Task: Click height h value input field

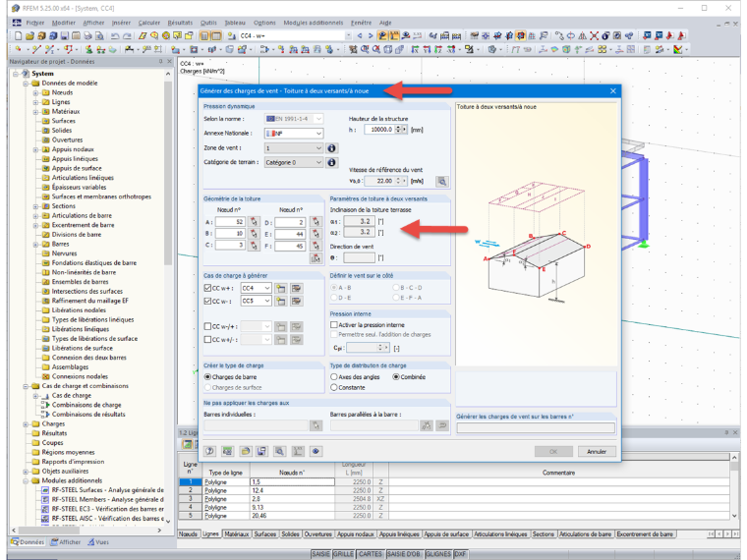Action: 379,130
